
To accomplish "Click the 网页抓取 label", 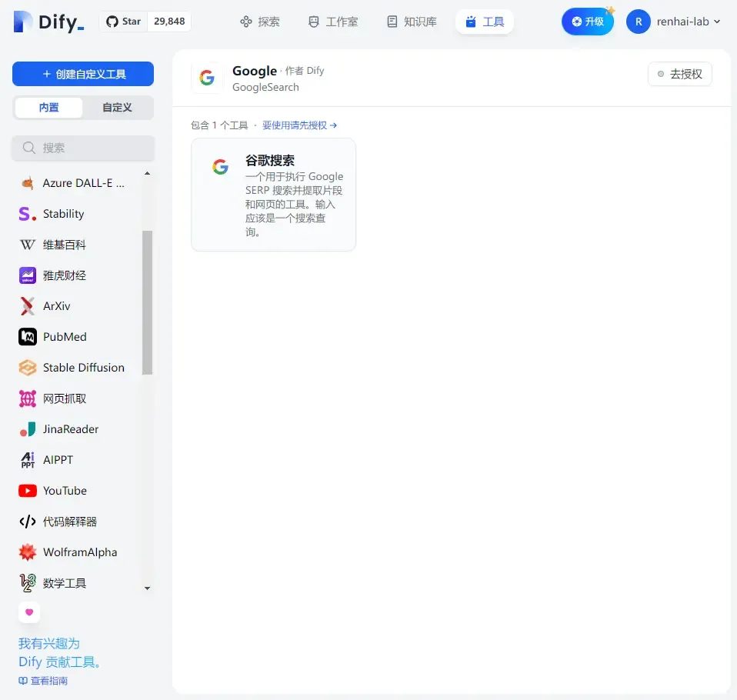I will (x=65, y=398).
